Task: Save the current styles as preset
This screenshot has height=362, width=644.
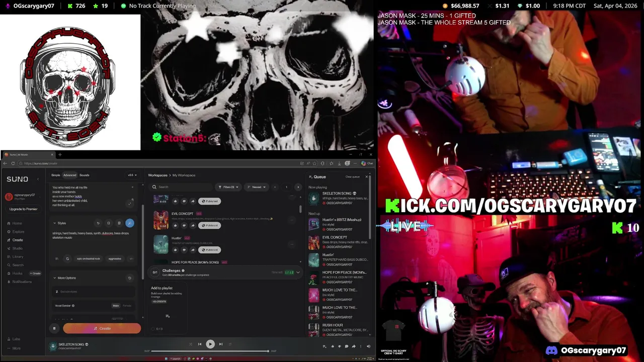Action: click(108, 223)
